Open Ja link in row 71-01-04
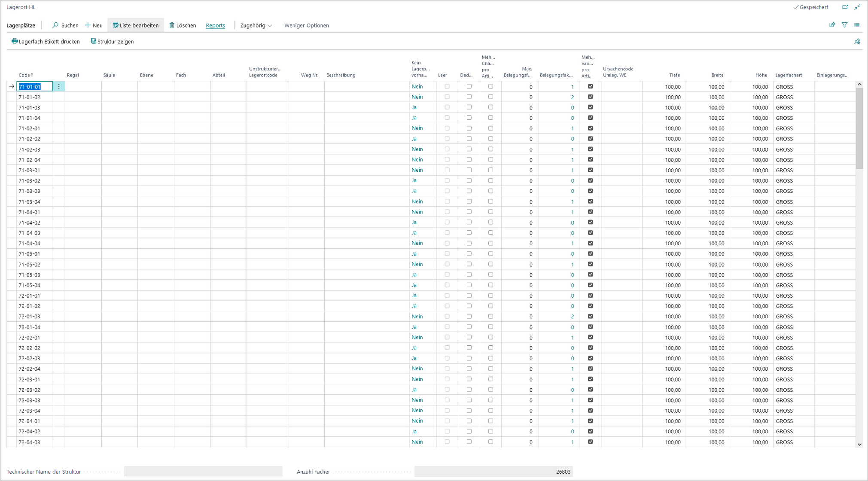The height and width of the screenshot is (481, 868). pyautogui.click(x=414, y=118)
